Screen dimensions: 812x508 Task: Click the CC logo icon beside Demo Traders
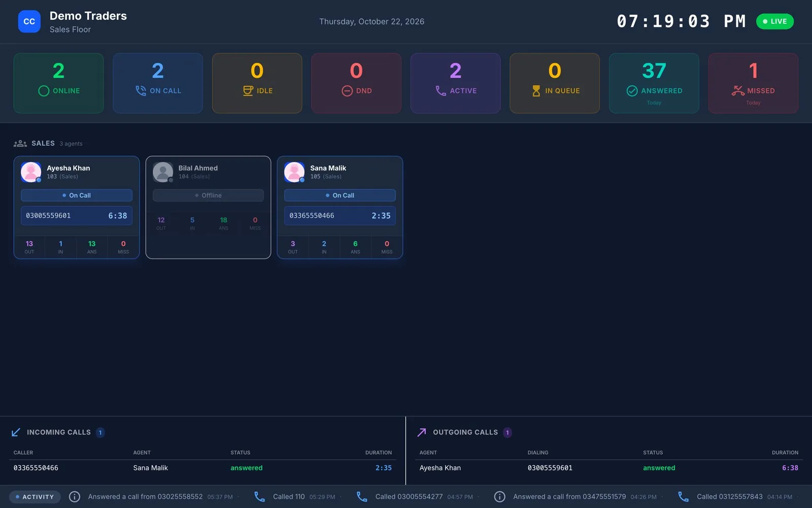point(29,21)
